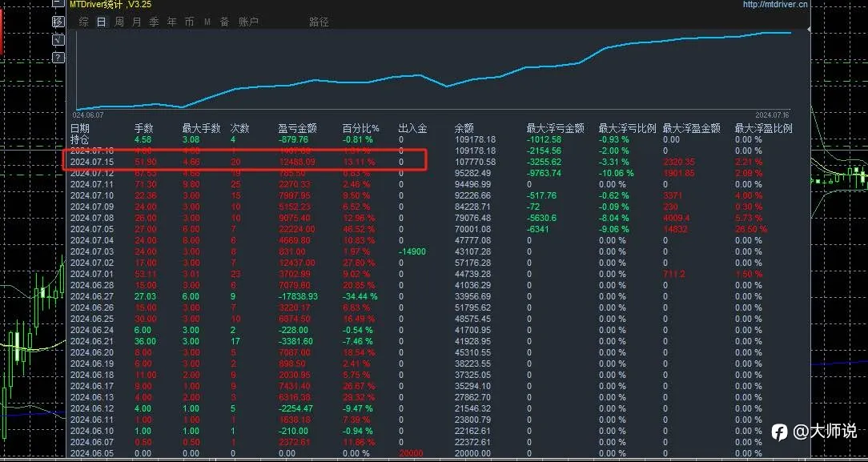Image resolution: width=868 pixels, height=462 pixels.
Task: Select the 币 currency tab
Action: (189, 22)
